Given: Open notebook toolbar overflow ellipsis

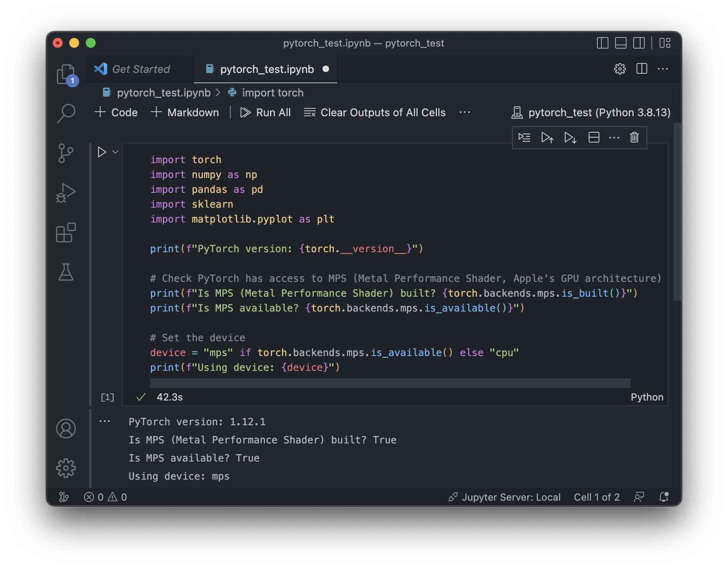Looking at the screenshot, I should click(x=465, y=112).
